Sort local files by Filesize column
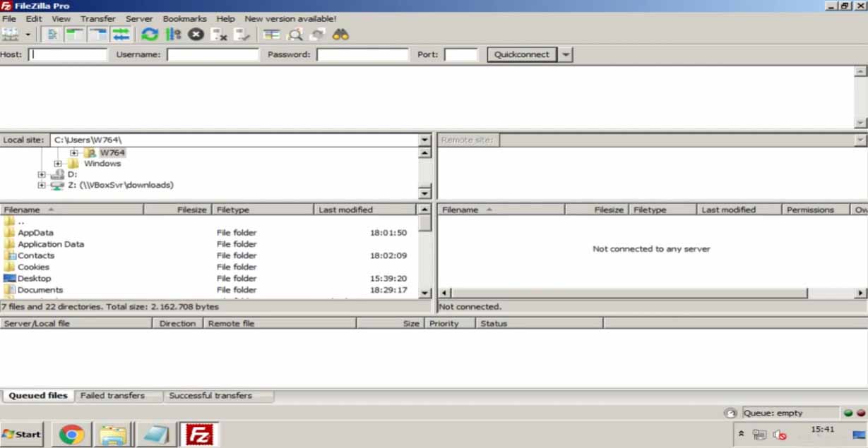 click(178, 210)
